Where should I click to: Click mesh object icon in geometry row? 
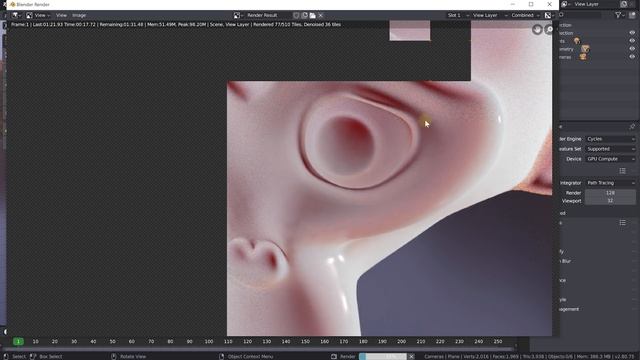(585, 49)
